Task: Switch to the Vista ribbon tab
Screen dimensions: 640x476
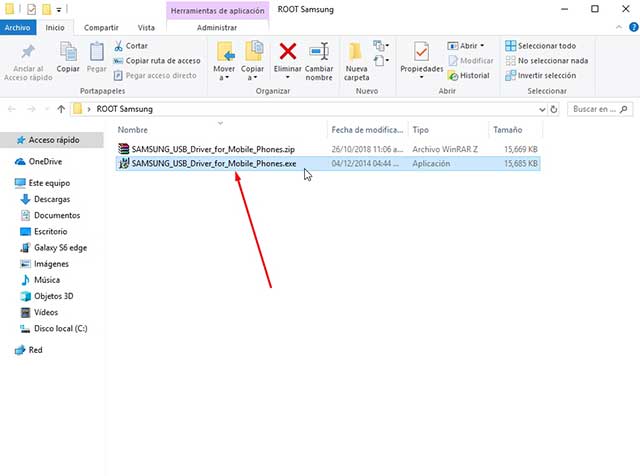Action: point(146,28)
